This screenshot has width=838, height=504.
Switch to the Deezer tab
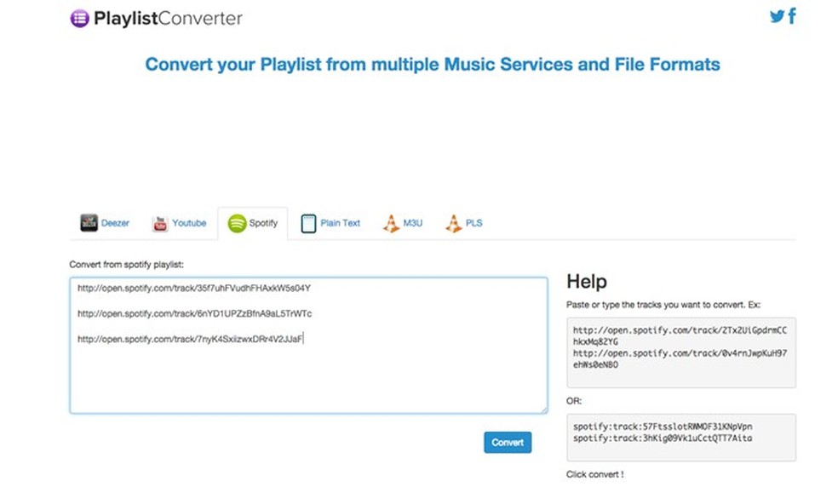pyautogui.click(x=105, y=223)
